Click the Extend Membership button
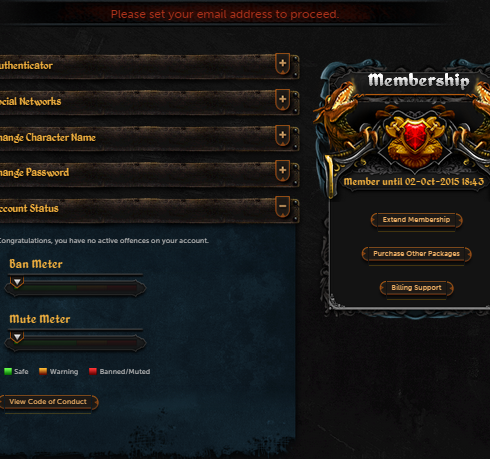490x459 pixels. [416, 220]
